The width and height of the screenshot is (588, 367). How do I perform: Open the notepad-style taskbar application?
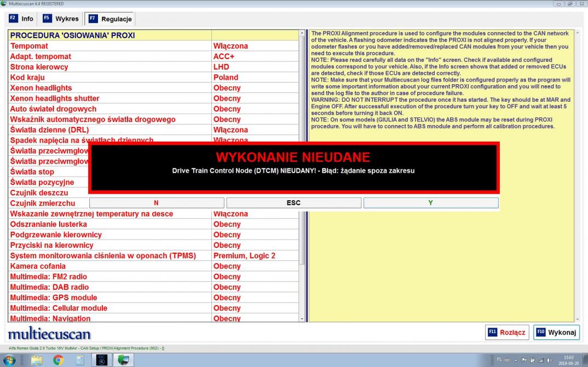[79, 360]
